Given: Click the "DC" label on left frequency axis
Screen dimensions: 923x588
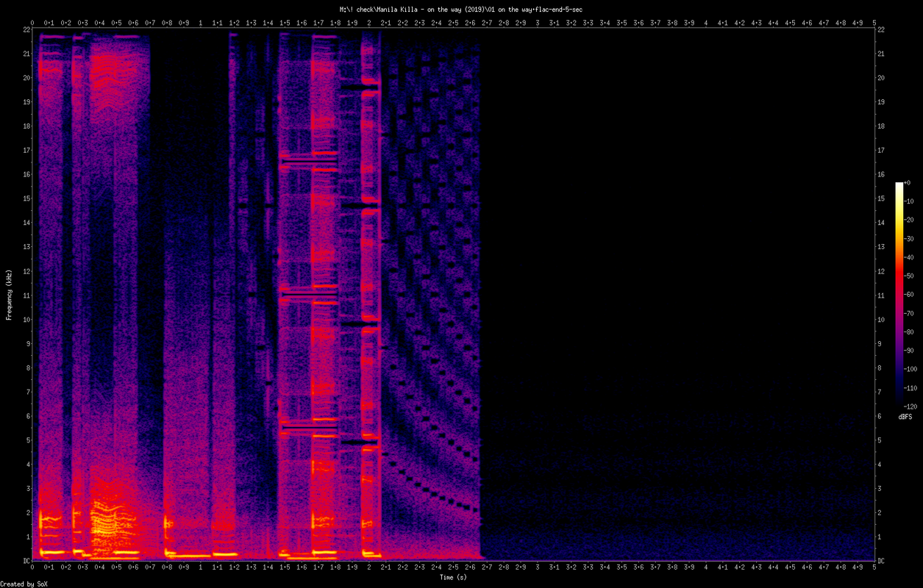Looking at the screenshot, I should (x=26, y=561).
